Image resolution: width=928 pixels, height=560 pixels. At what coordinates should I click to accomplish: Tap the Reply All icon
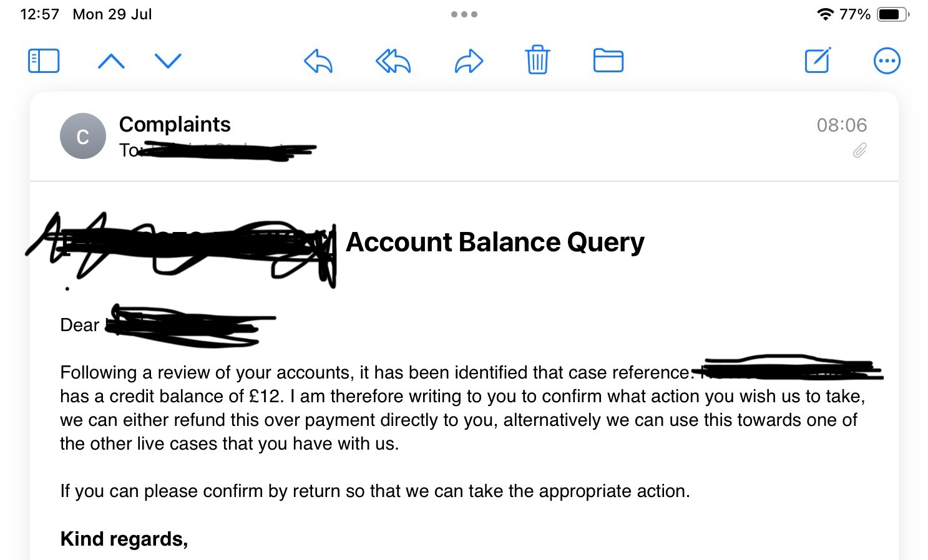pyautogui.click(x=393, y=61)
